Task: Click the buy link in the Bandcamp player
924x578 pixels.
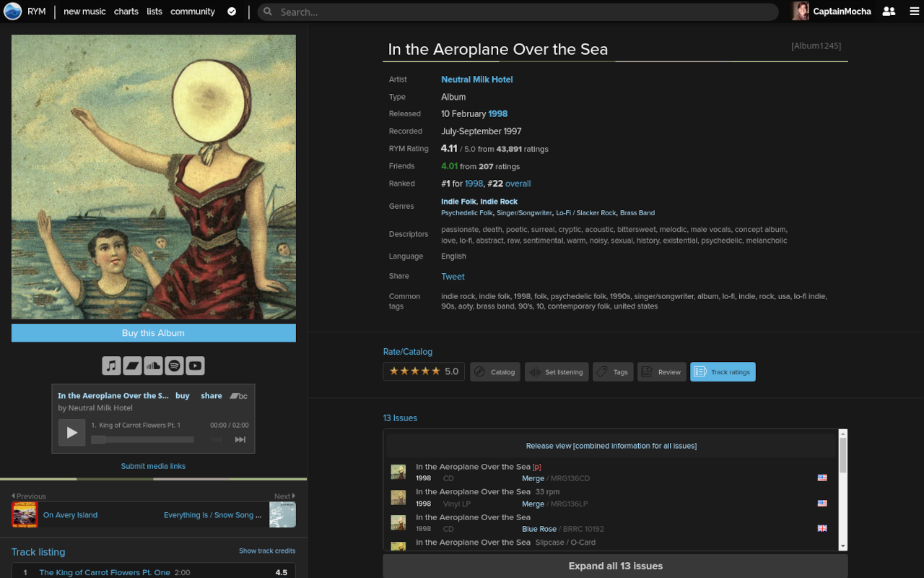Action: point(183,396)
